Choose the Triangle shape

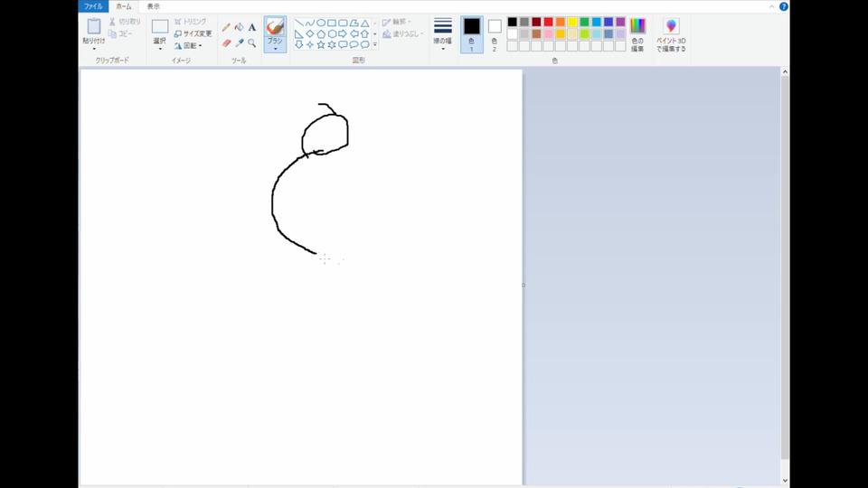point(364,23)
